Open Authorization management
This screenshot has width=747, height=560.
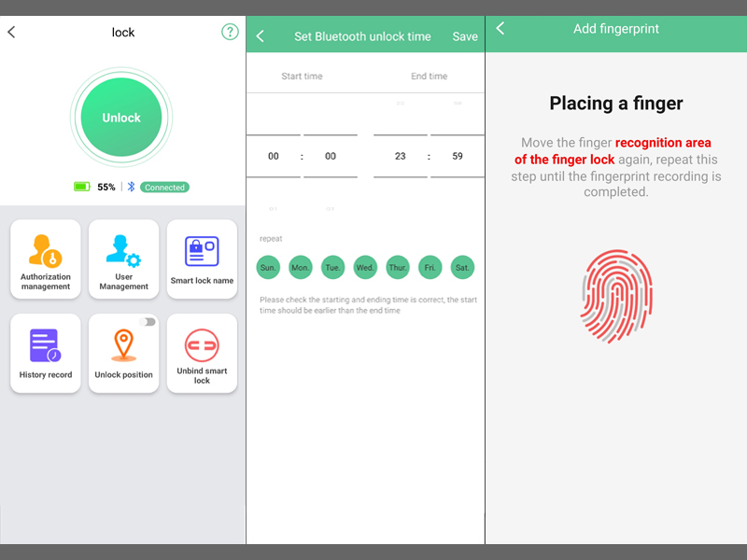(x=46, y=259)
